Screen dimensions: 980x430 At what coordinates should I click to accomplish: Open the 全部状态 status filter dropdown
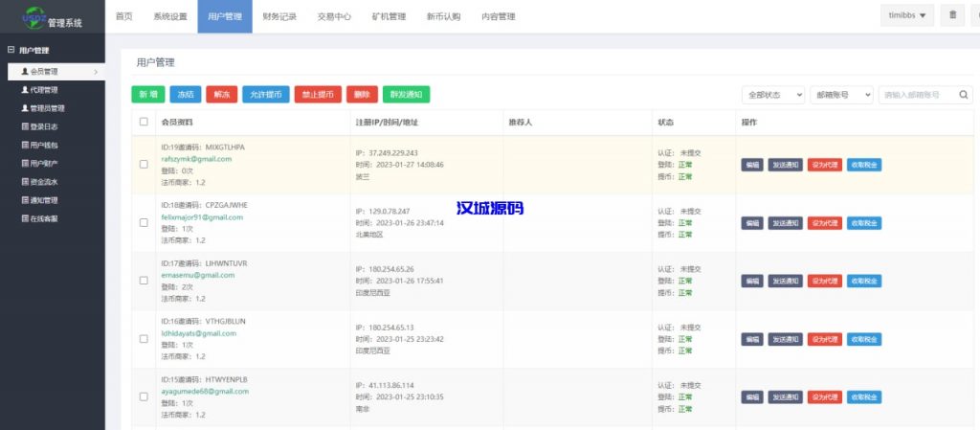773,95
